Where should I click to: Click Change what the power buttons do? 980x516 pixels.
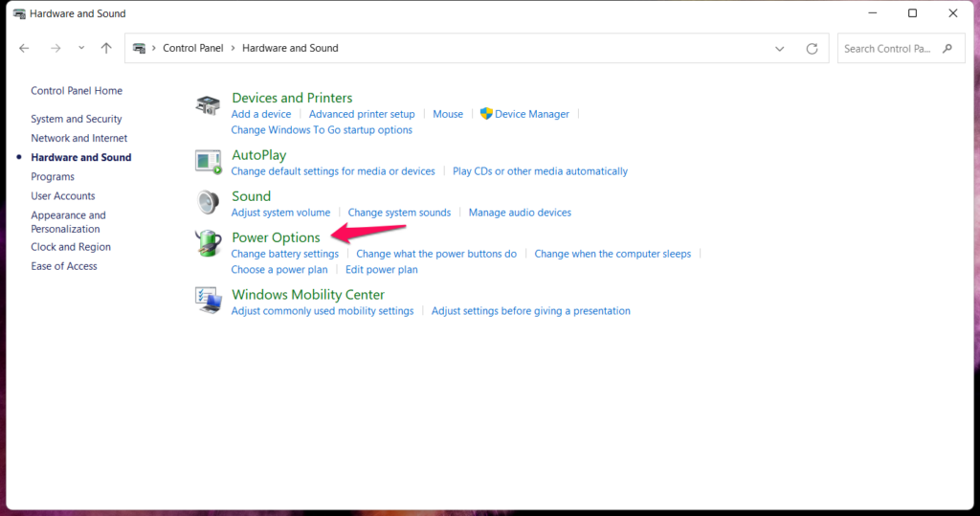click(x=436, y=254)
